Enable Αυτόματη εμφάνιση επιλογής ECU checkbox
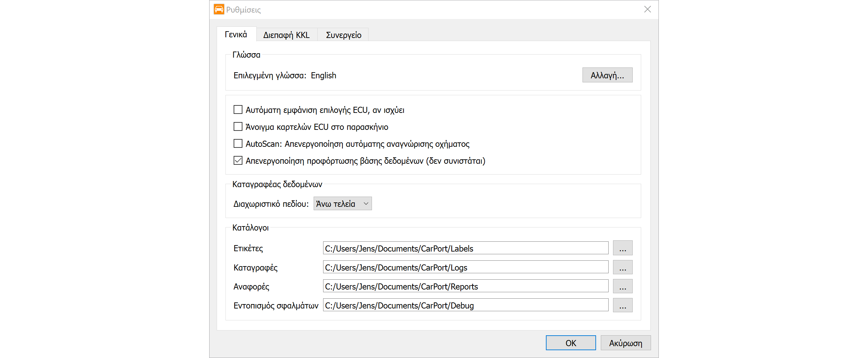The image size is (868, 358). click(238, 110)
